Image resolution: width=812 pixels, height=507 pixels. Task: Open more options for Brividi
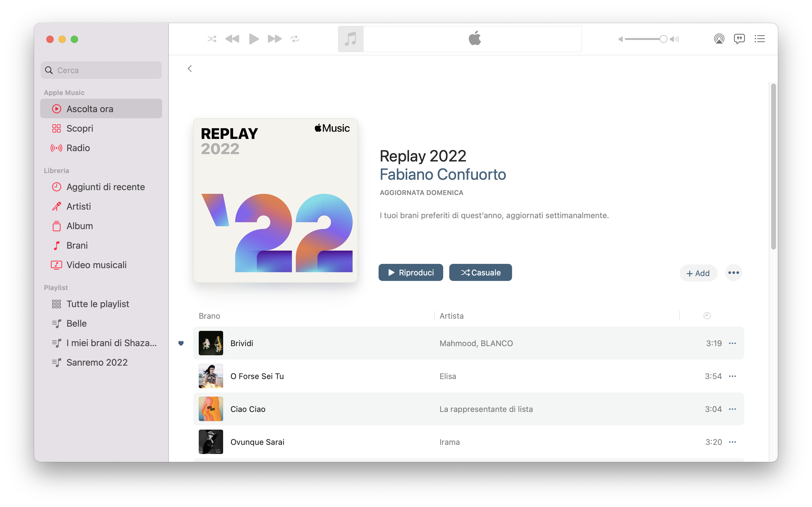pos(732,343)
